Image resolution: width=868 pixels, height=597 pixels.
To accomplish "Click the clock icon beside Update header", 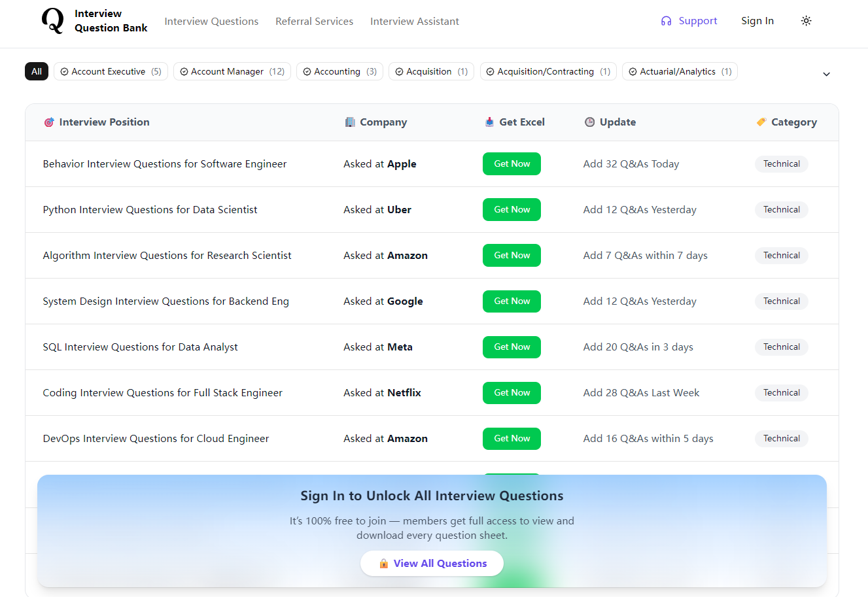I will (589, 122).
